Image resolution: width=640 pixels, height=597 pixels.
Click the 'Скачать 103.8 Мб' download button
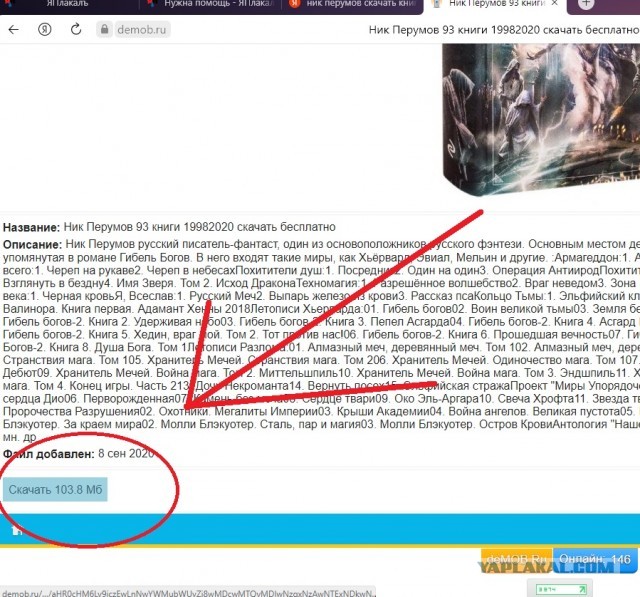55,489
